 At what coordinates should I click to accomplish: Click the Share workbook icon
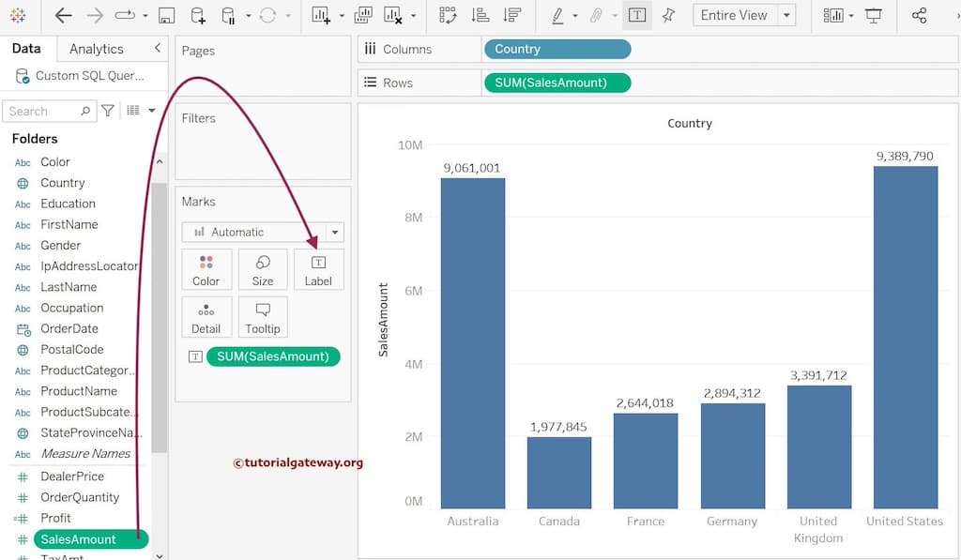point(920,15)
